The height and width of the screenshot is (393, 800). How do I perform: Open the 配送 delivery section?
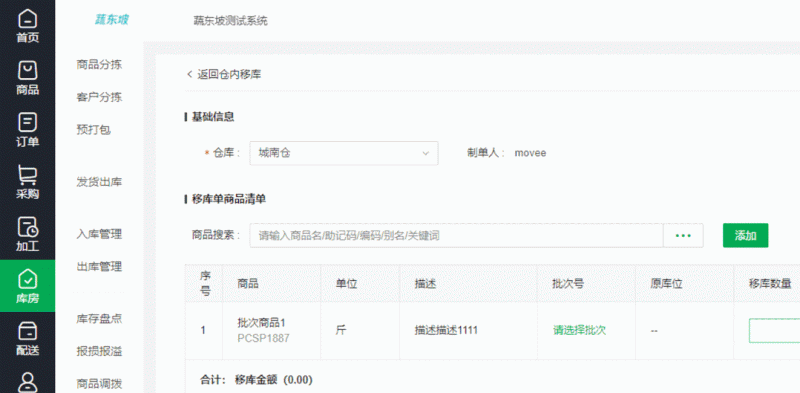(28, 338)
